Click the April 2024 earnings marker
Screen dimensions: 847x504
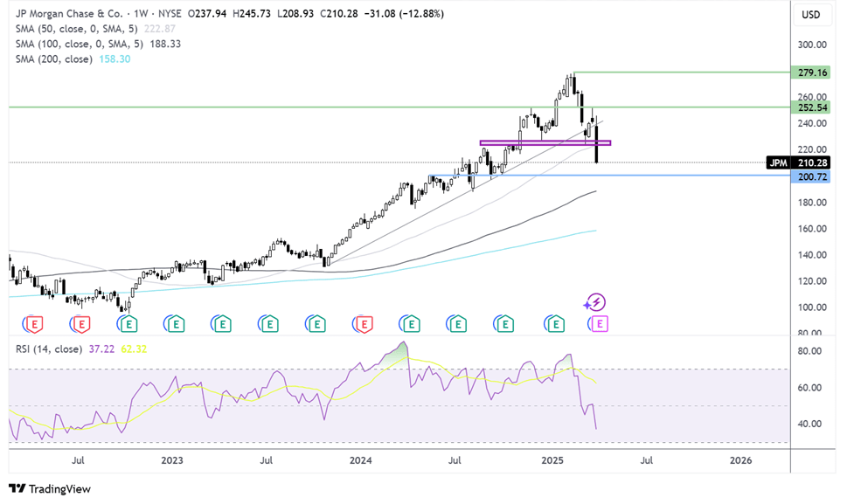click(x=411, y=324)
